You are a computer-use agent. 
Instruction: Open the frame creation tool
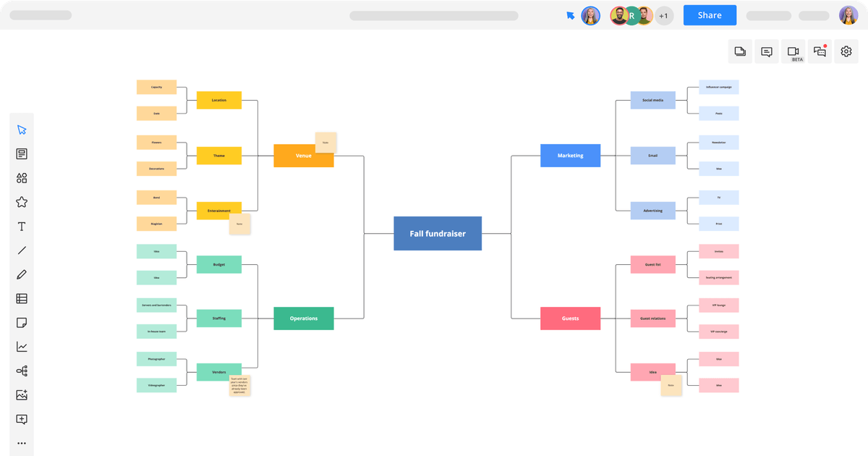22,418
